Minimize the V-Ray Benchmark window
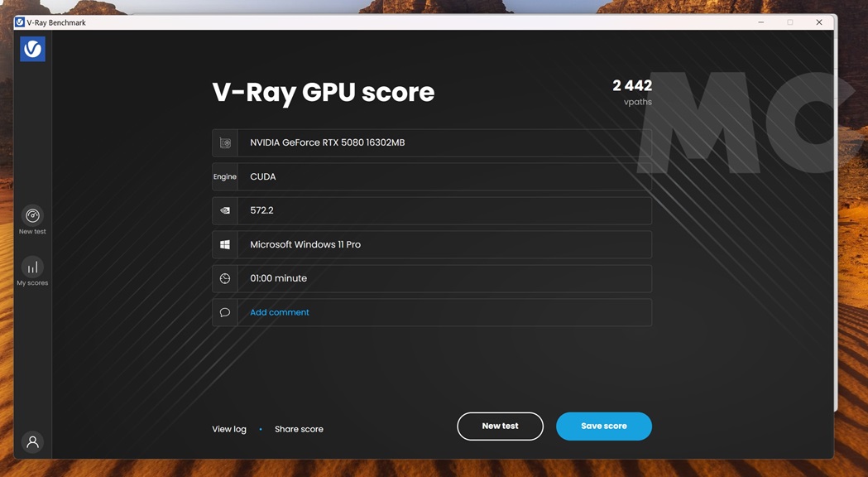This screenshot has width=868, height=477. pyautogui.click(x=760, y=22)
